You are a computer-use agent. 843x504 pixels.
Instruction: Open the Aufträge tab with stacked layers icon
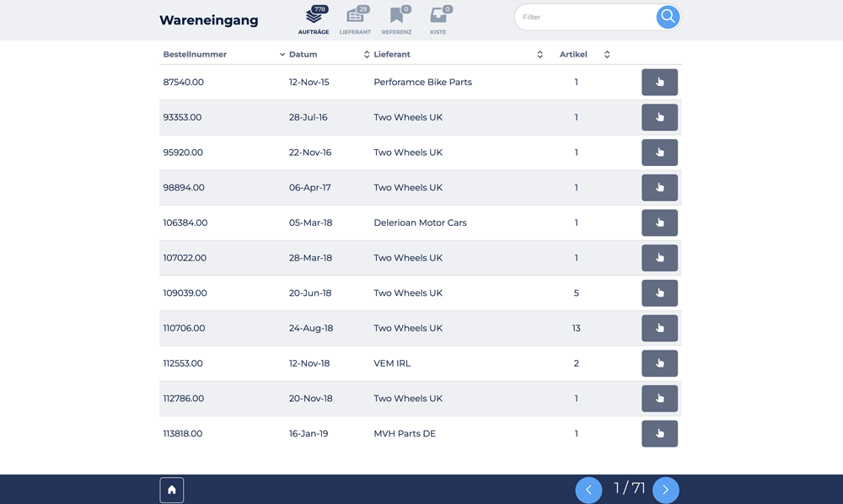314,20
